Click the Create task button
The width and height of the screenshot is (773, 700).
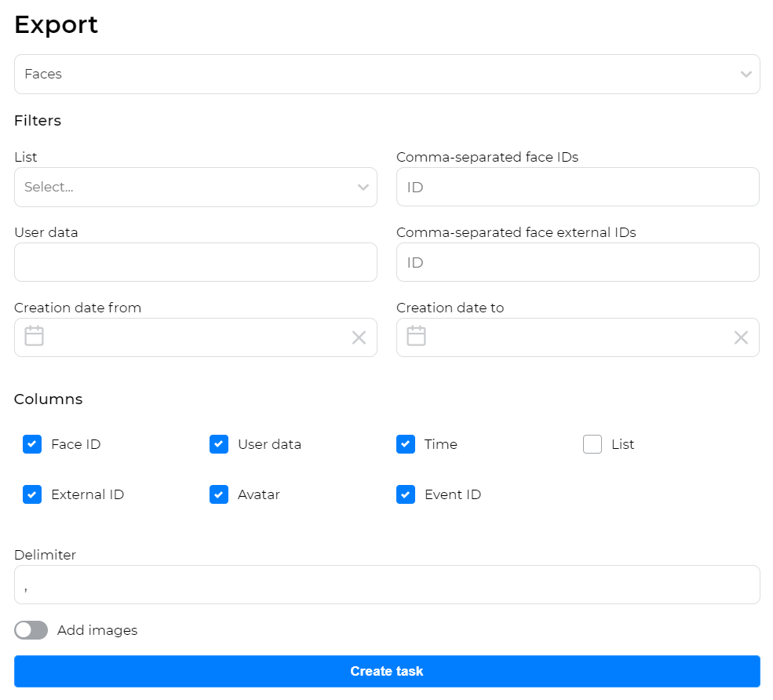(387, 671)
